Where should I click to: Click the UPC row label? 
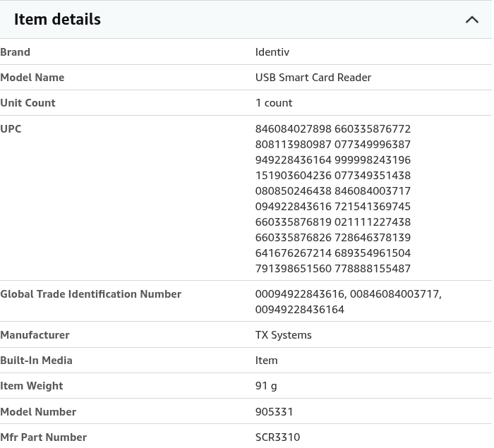11,129
